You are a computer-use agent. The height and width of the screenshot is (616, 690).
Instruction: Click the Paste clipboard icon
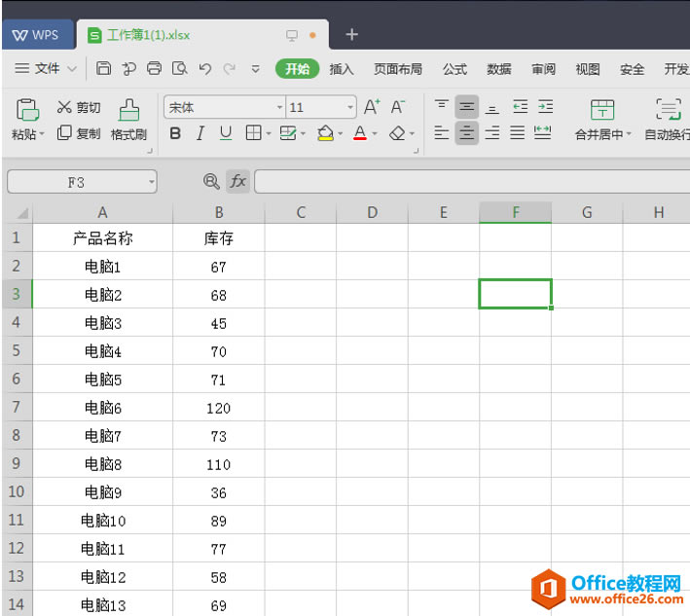(27, 109)
